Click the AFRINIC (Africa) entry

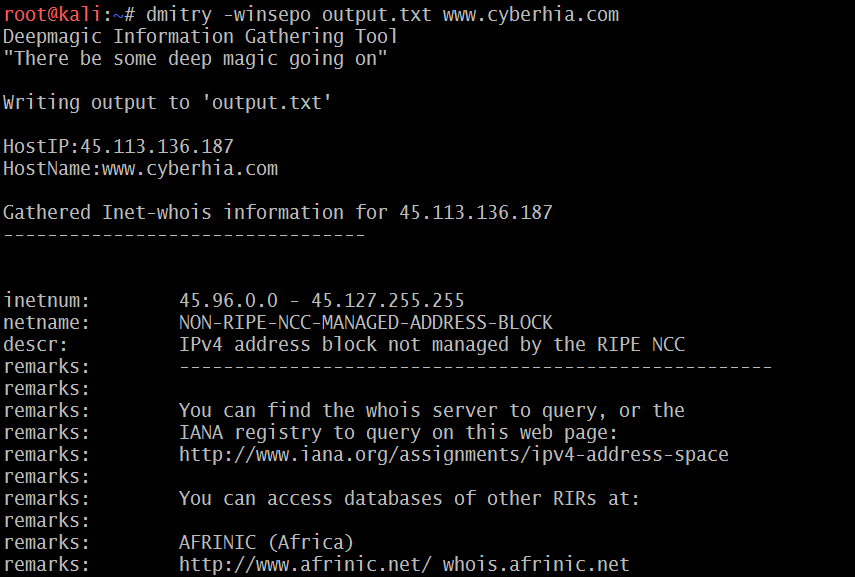pyautogui.click(x=266, y=542)
